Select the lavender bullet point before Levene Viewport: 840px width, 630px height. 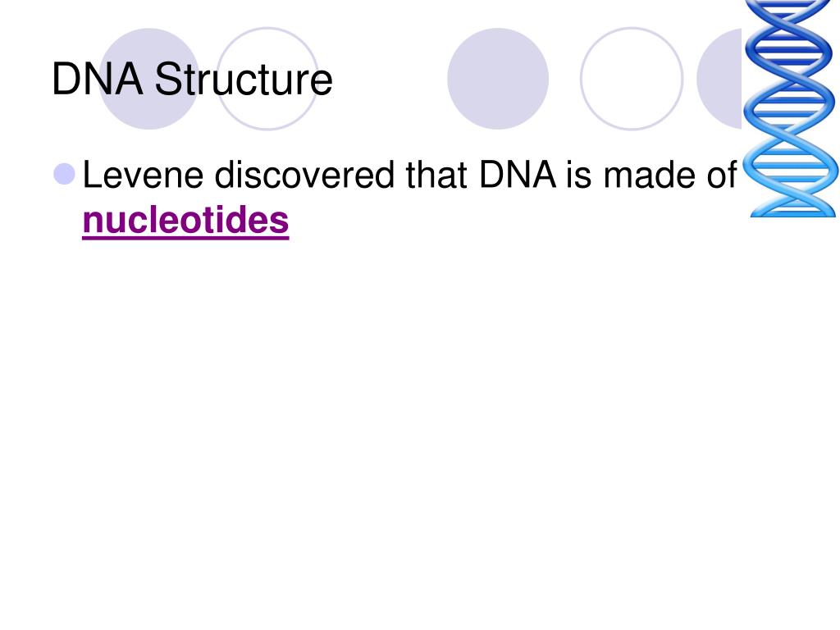click(64, 174)
